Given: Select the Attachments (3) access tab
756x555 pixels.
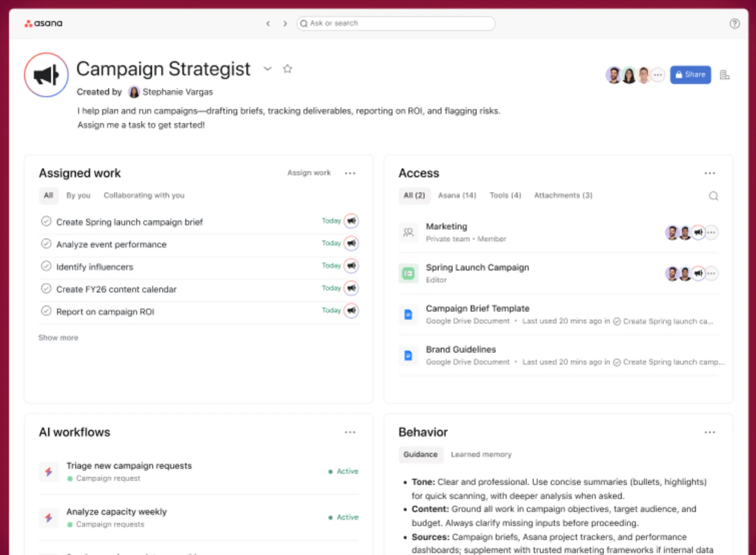Looking at the screenshot, I should click(x=563, y=195).
